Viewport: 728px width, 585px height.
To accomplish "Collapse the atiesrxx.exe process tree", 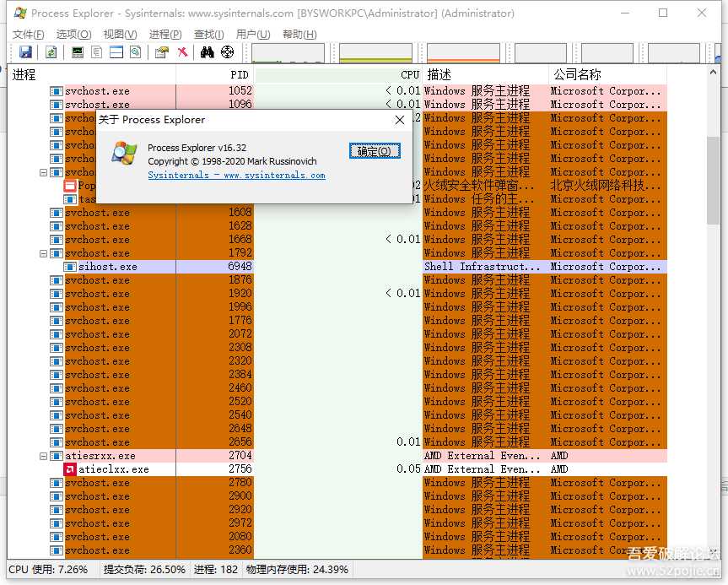I will (x=44, y=456).
